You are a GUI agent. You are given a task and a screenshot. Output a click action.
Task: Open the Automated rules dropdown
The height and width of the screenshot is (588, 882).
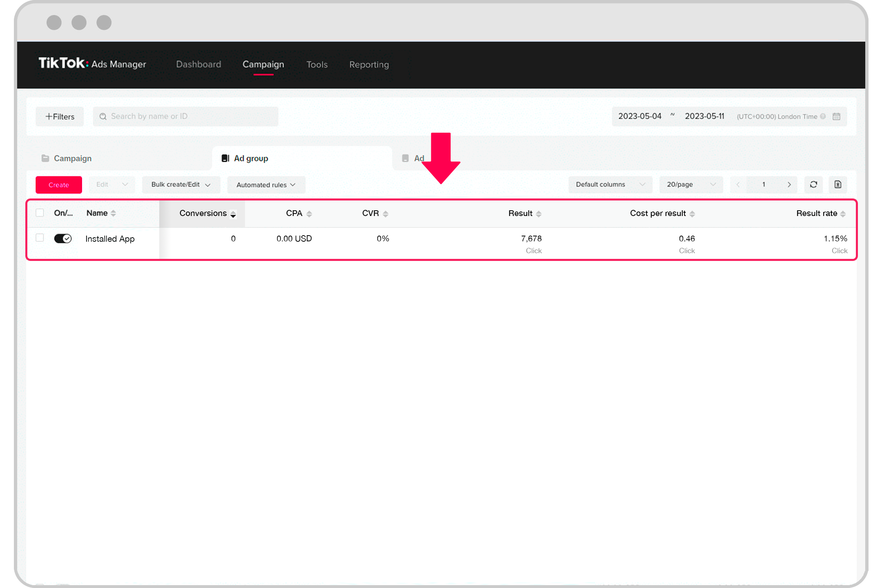coord(266,185)
